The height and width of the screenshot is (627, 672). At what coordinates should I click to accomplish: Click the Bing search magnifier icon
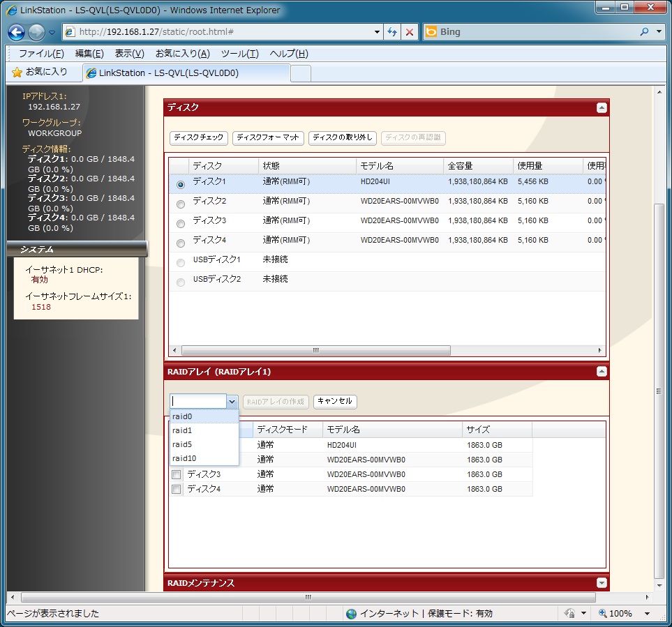644,32
